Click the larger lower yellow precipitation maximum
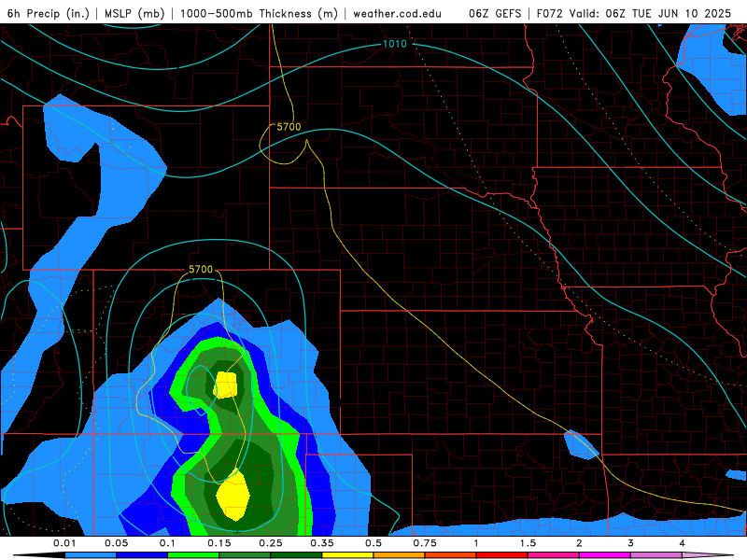This screenshot has width=747, height=560. [x=233, y=496]
